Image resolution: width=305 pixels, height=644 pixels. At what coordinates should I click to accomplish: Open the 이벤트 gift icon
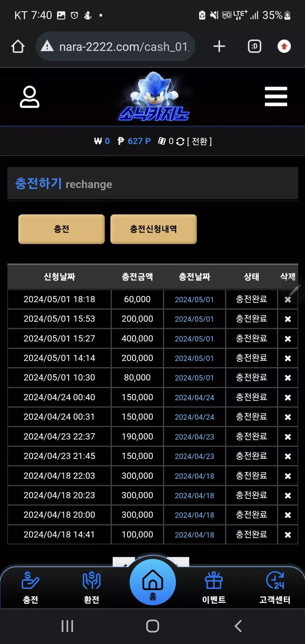pyautogui.click(x=214, y=588)
